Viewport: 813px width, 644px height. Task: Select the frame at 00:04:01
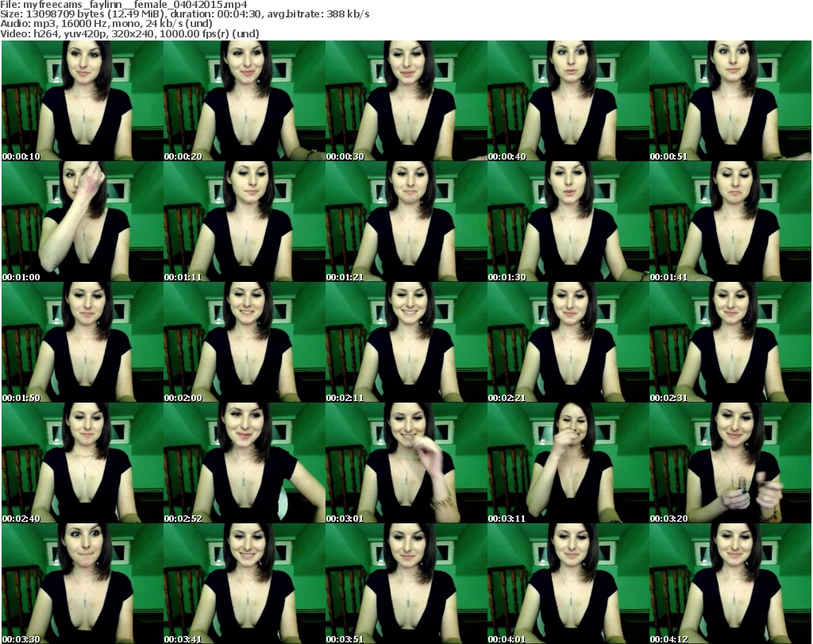(x=568, y=584)
